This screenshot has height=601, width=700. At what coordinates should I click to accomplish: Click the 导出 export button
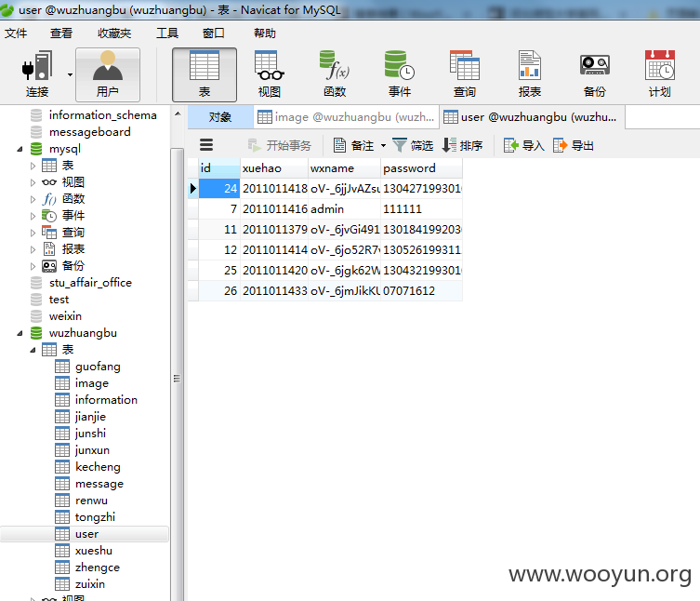point(574,145)
